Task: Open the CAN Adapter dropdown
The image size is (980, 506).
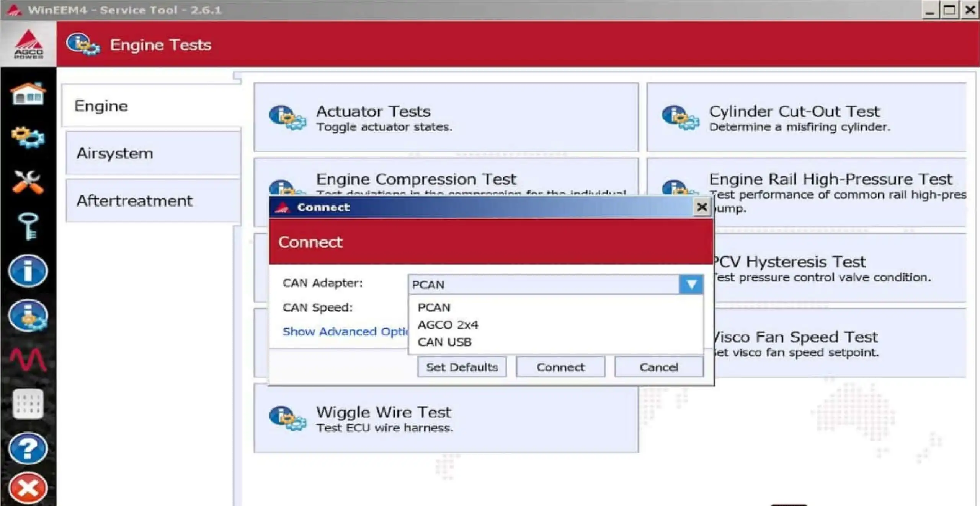Action: (x=691, y=284)
